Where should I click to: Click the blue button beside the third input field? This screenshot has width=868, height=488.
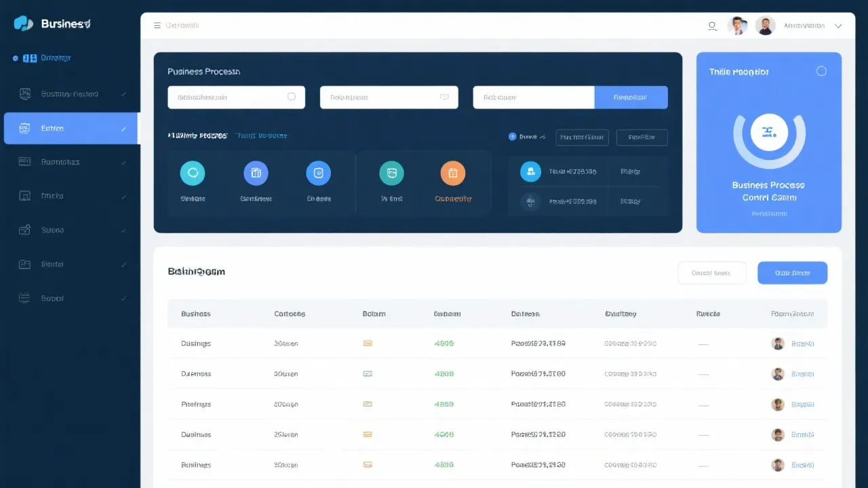[x=631, y=98]
